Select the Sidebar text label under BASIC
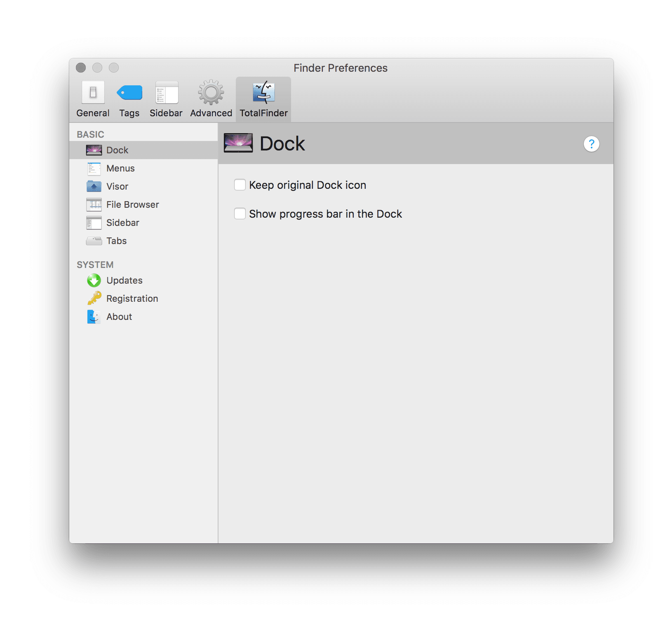 coord(122,223)
